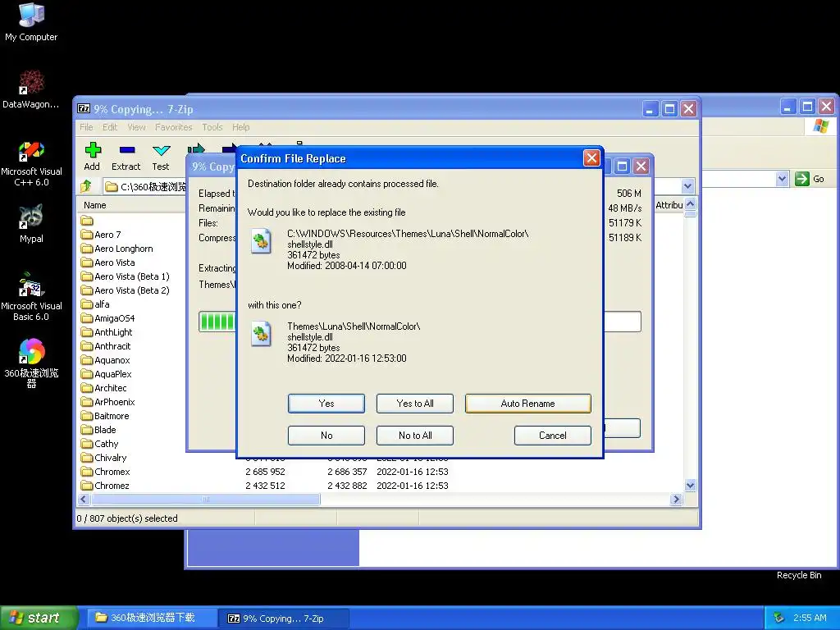This screenshot has height=630, width=840.
Task: Click the 7-Zip path input field
Action: (x=144, y=186)
